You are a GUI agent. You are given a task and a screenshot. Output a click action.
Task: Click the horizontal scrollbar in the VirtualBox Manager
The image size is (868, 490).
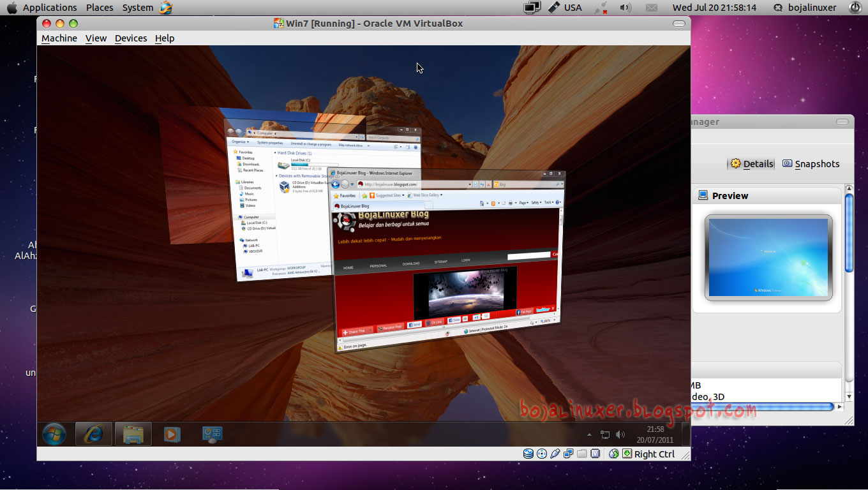click(x=763, y=406)
